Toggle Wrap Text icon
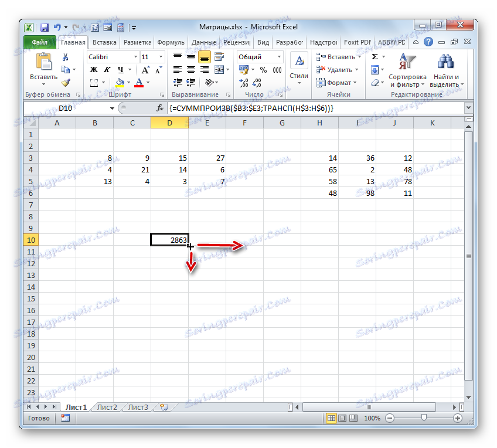The width and height of the screenshot is (497, 448). 219,57
